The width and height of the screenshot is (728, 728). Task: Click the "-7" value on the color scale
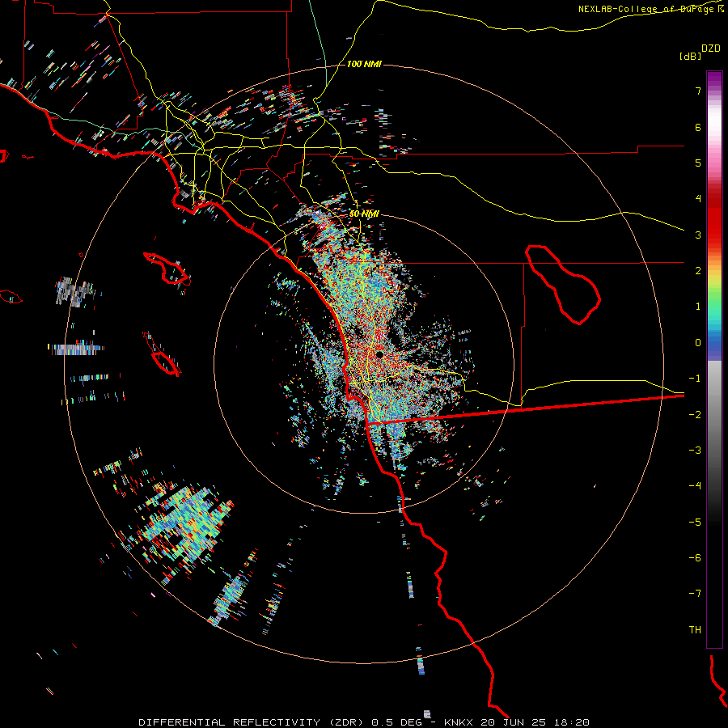tap(695, 594)
